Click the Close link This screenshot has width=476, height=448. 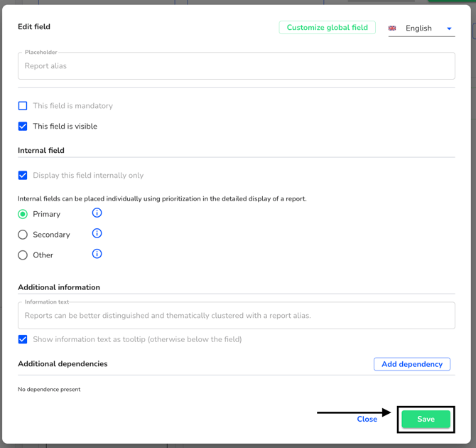367,420
